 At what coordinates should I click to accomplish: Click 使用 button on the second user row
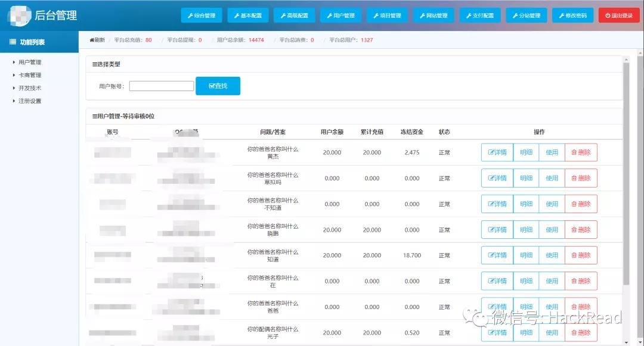click(552, 177)
